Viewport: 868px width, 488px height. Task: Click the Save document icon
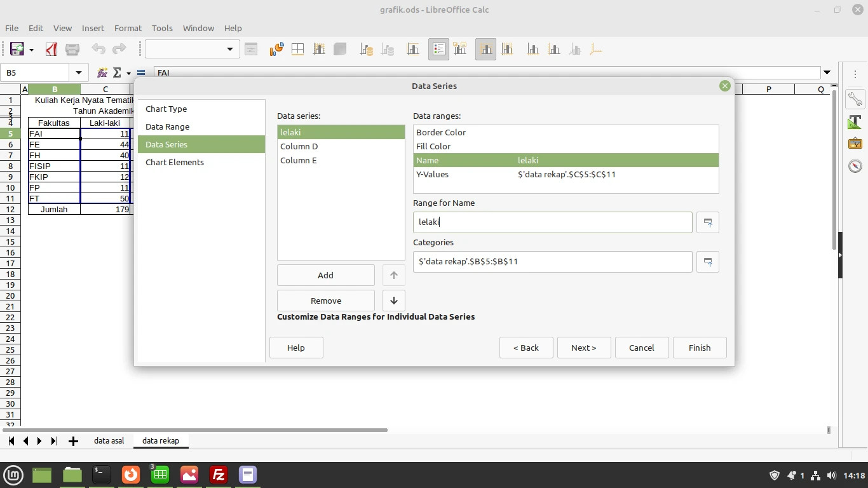(17, 50)
